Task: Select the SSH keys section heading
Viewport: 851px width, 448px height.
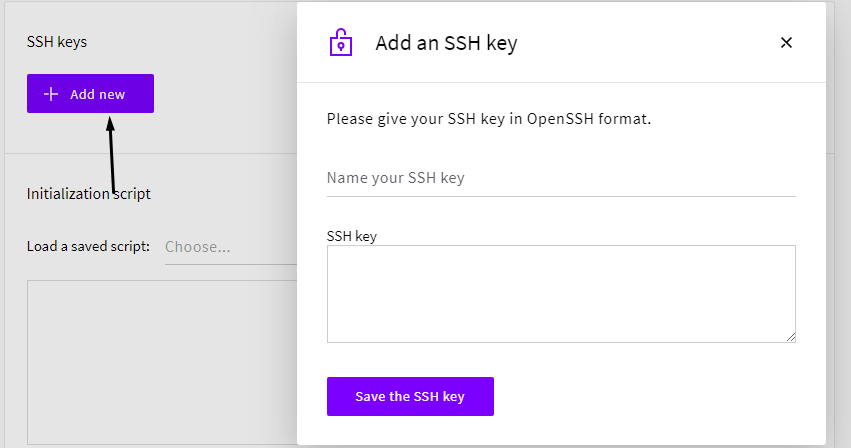Action: tap(57, 42)
